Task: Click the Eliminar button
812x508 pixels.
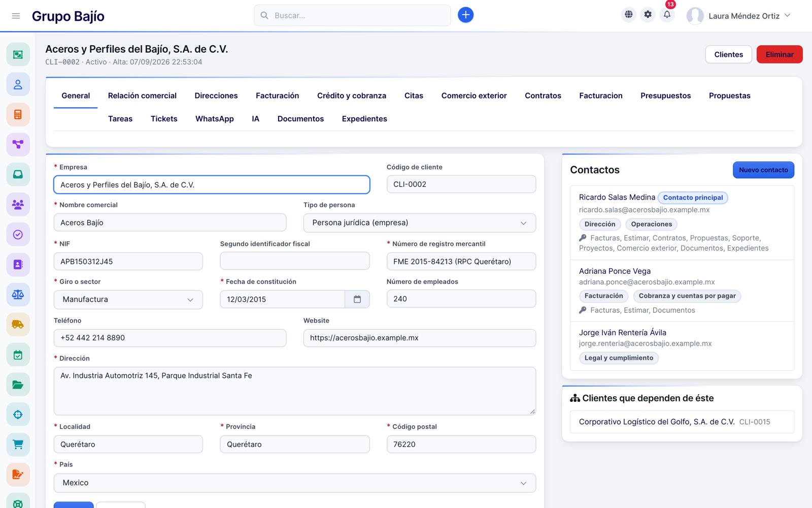Action: pyautogui.click(x=780, y=54)
